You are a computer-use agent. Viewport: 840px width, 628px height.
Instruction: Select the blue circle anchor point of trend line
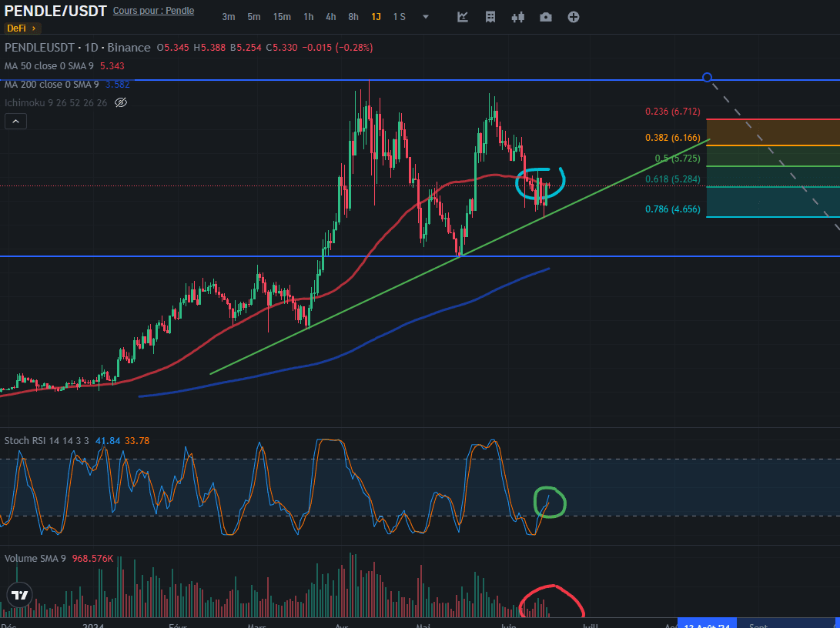click(x=707, y=78)
